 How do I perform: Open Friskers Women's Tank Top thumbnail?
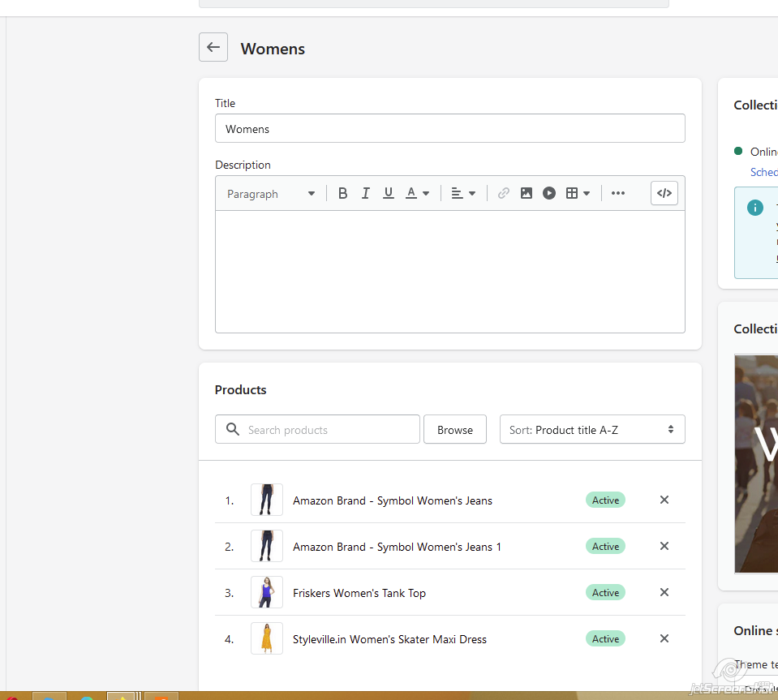(267, 592)
